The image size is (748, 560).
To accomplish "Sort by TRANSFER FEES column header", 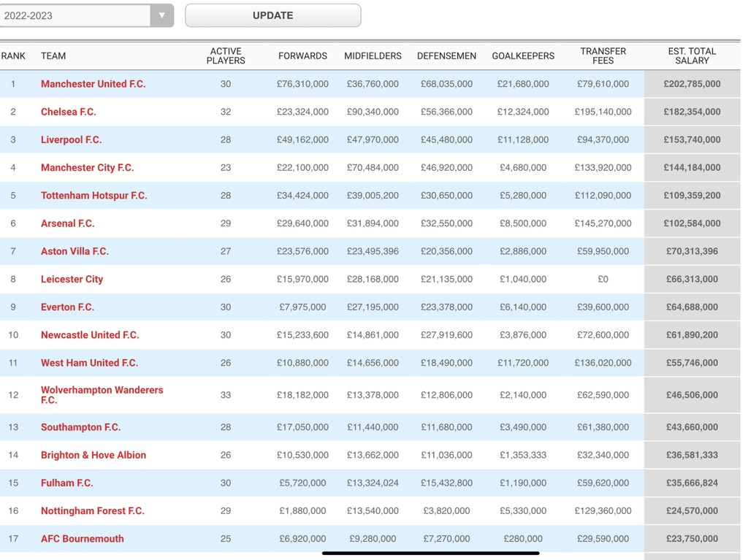I will (x=603, y=55).
